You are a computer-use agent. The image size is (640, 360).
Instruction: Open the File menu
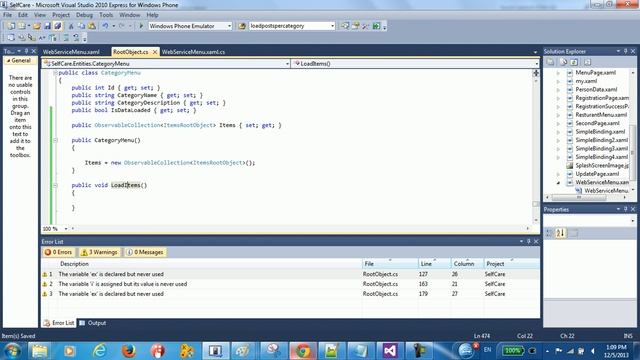click(7, 15)
